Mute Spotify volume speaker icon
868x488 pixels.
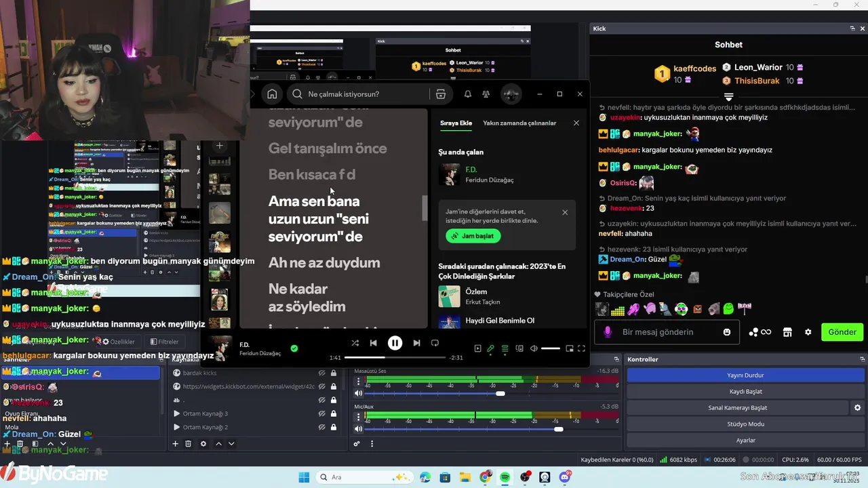click(534, 349)
